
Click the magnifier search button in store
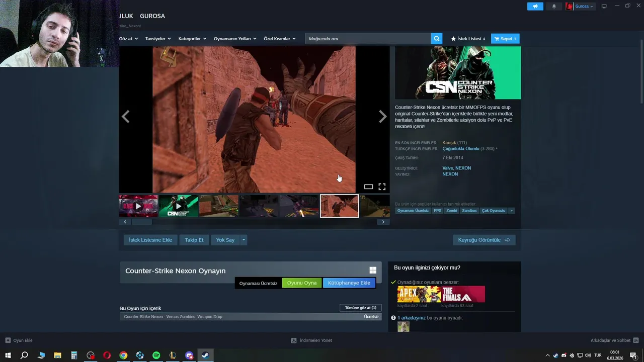tap(437, 39)
